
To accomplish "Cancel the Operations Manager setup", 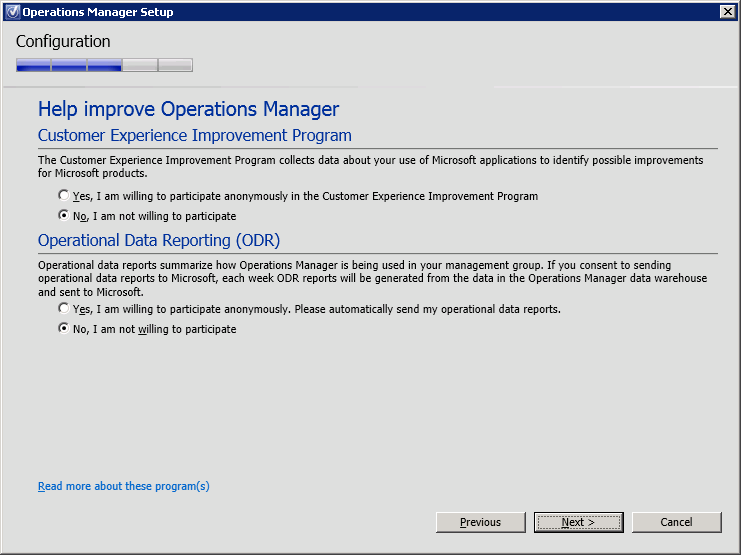I will tap(676, 522).
